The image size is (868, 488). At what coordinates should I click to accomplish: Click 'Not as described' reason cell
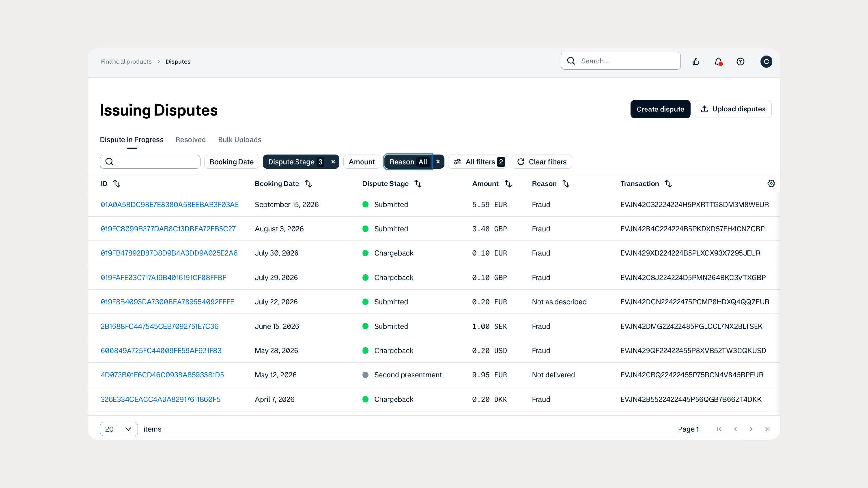pos(559,302)
